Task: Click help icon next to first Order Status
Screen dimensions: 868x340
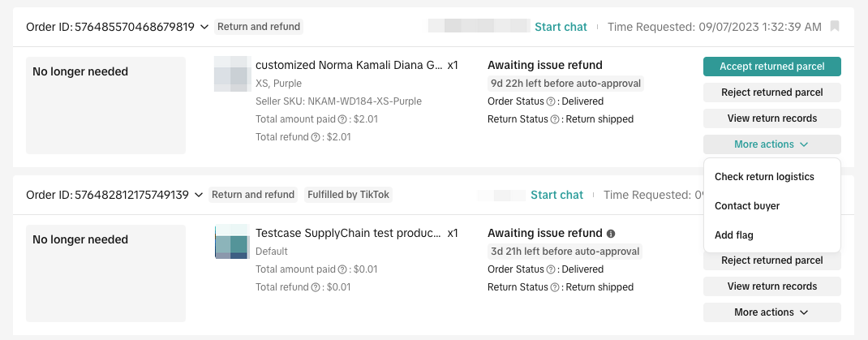Action: 551,101
